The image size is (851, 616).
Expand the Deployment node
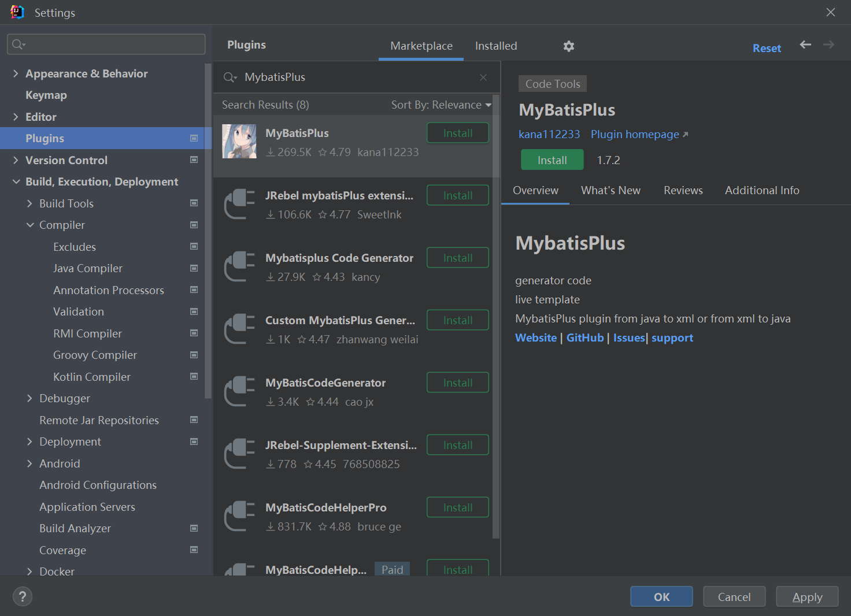[29, 441]
